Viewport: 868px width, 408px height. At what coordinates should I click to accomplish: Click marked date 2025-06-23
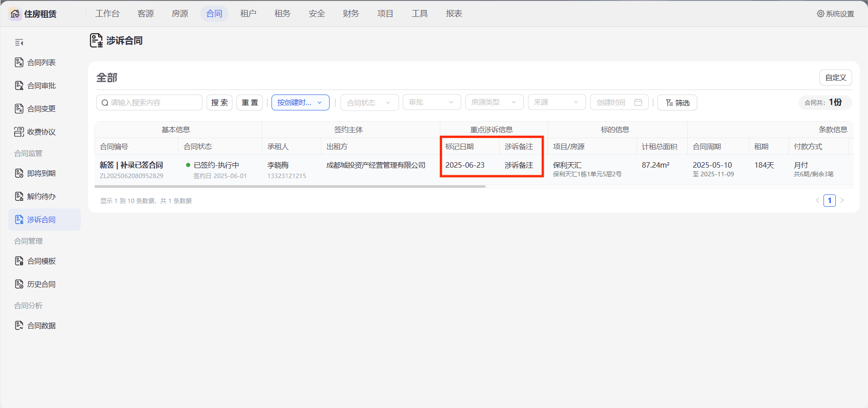click(465, 165)
